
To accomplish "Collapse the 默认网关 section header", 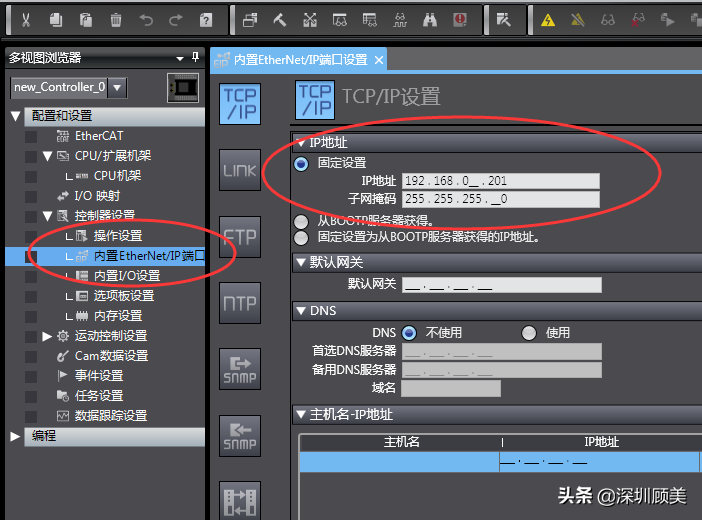I will 301,262.
